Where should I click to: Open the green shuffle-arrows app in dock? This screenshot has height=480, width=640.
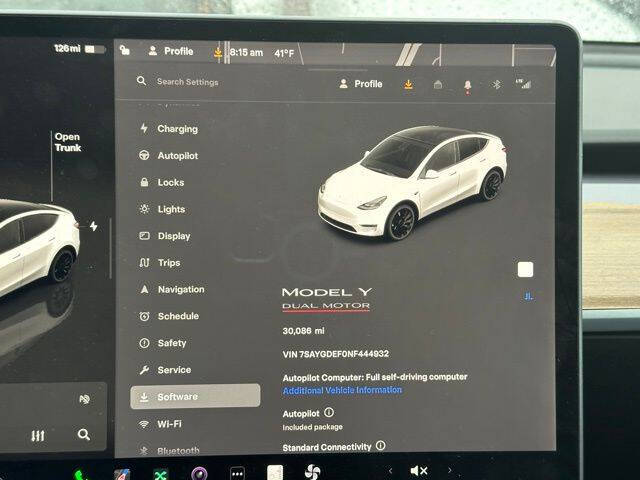tap(160, 474)
